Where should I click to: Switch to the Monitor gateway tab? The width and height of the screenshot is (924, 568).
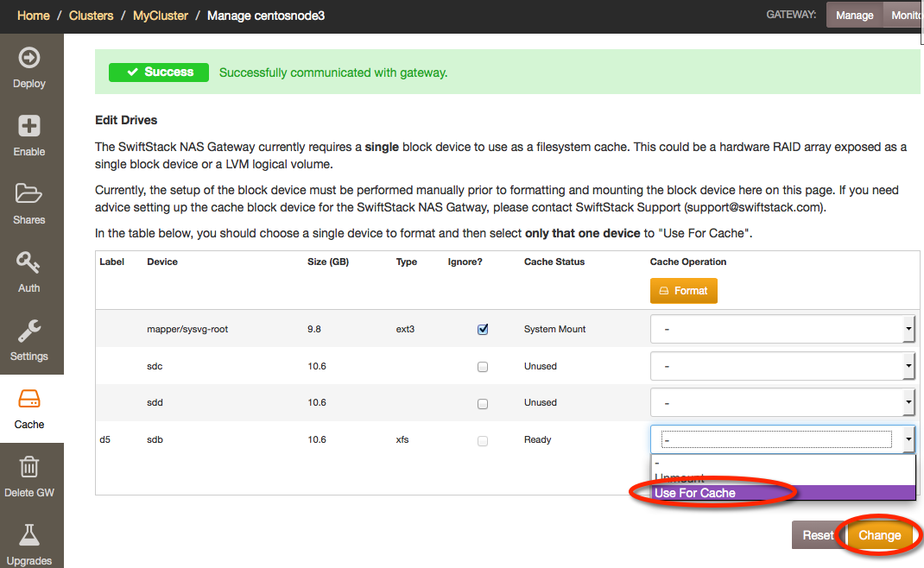903,16
